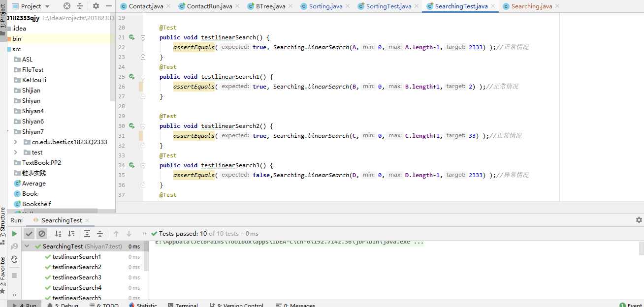Sort test results by duration

coord(71,234)
